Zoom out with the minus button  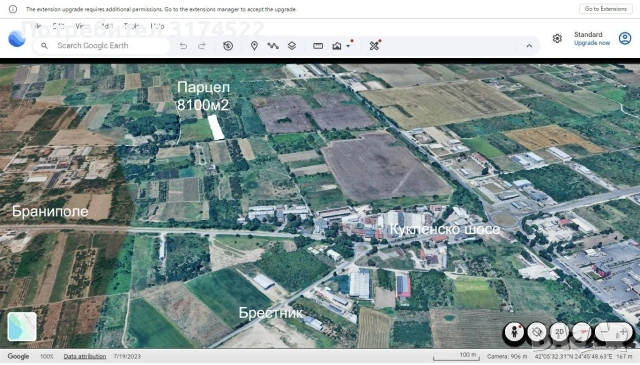pyautogui.click(x=604, y=332)
